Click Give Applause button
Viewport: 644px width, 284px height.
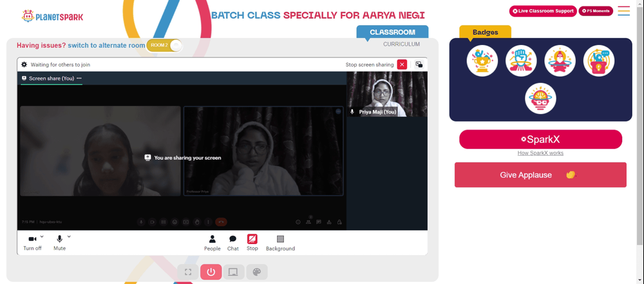540,175
